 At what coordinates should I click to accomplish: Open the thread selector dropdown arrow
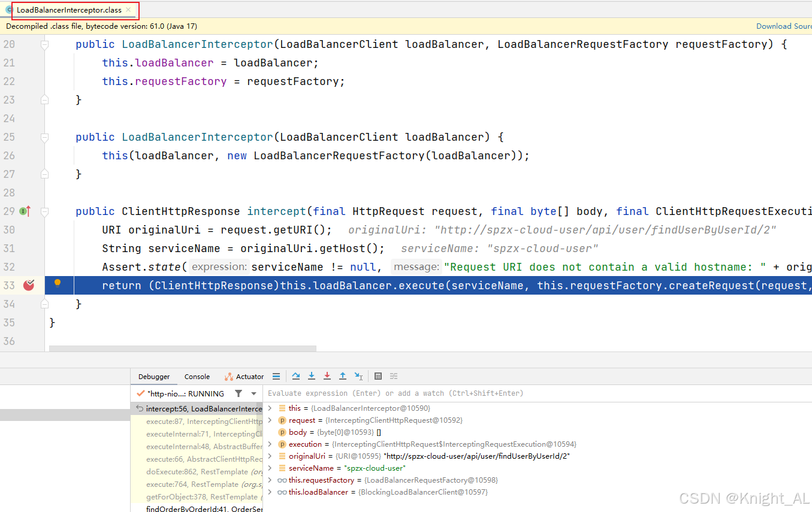[254, 393]
